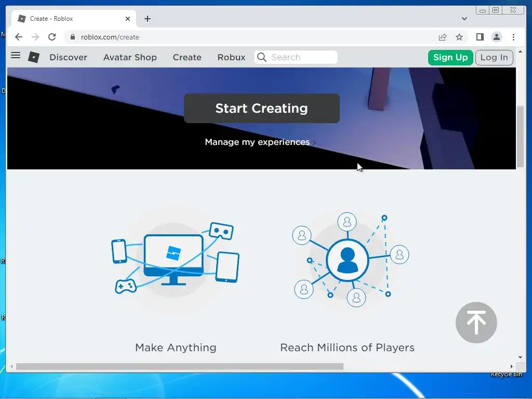
Task: Focus the Roblox Search input field
Action: pyautogui.click(x=296, y=57)
